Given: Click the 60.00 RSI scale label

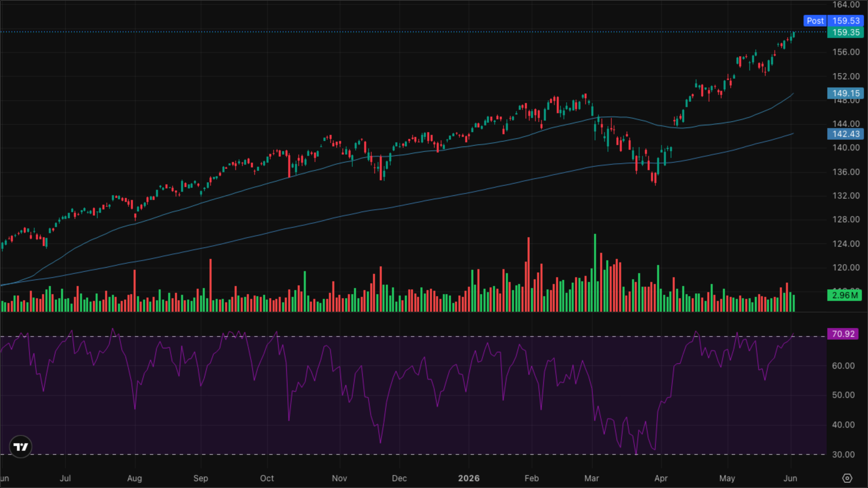Looking at the screenshot, I should pos(843,366).
